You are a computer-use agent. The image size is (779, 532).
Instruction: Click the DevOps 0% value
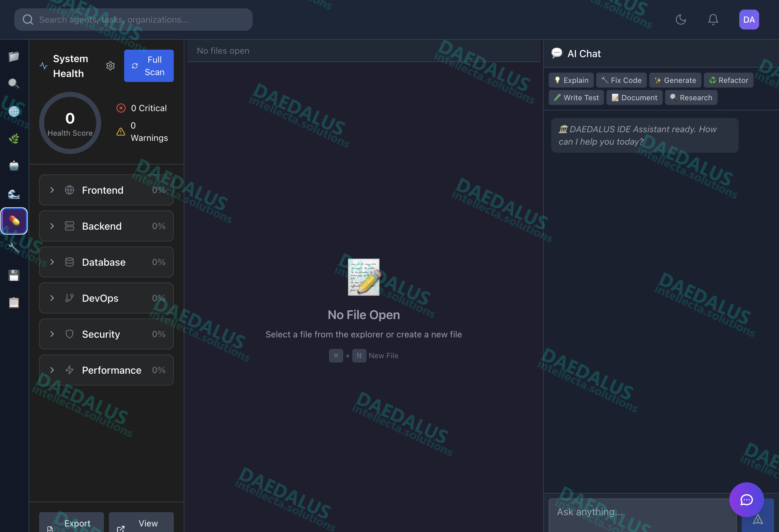[x=159, y=298]
